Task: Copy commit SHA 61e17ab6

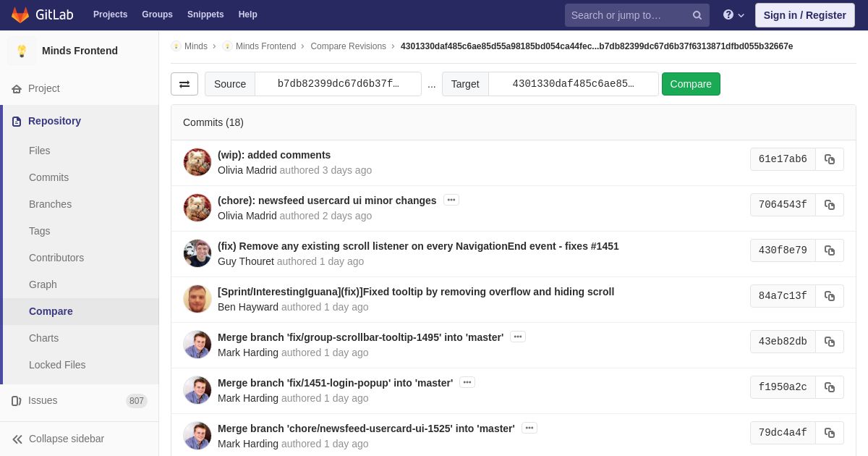Action: 830,159
